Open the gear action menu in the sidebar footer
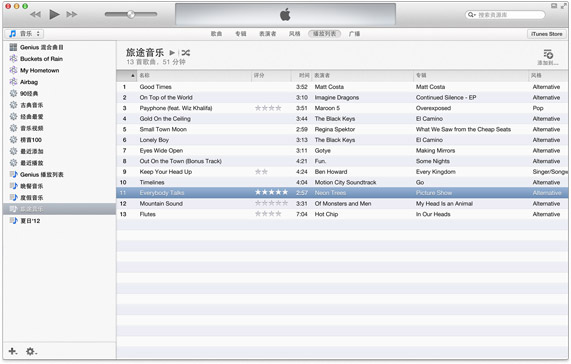Viewport: 571px width, 364px height. pyautogui.click(x=31, y=351)
